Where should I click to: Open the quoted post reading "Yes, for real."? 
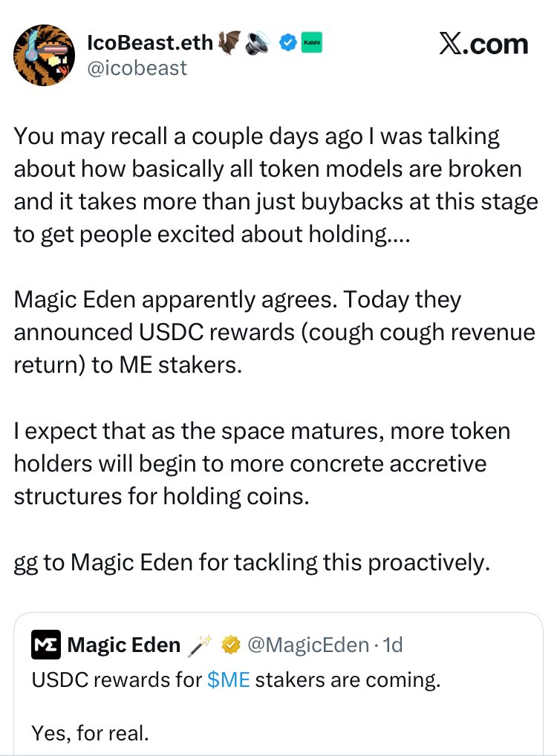pyautogui.click(x=90, y=734)
